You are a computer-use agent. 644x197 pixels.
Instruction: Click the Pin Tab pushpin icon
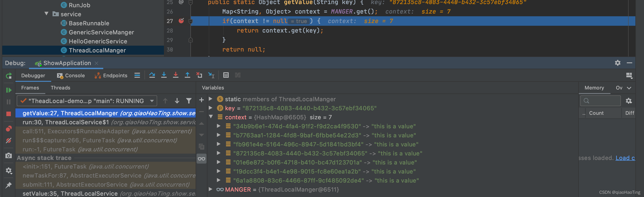point(9,185)
